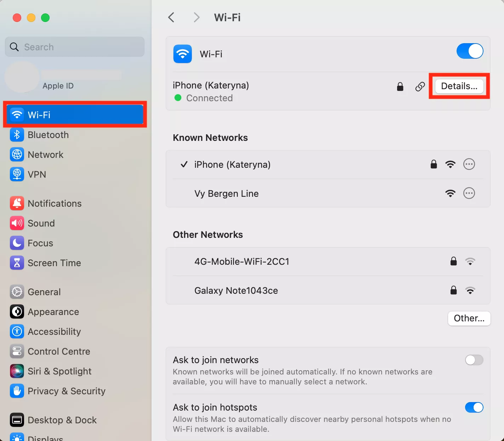Click the Search field

75,47
